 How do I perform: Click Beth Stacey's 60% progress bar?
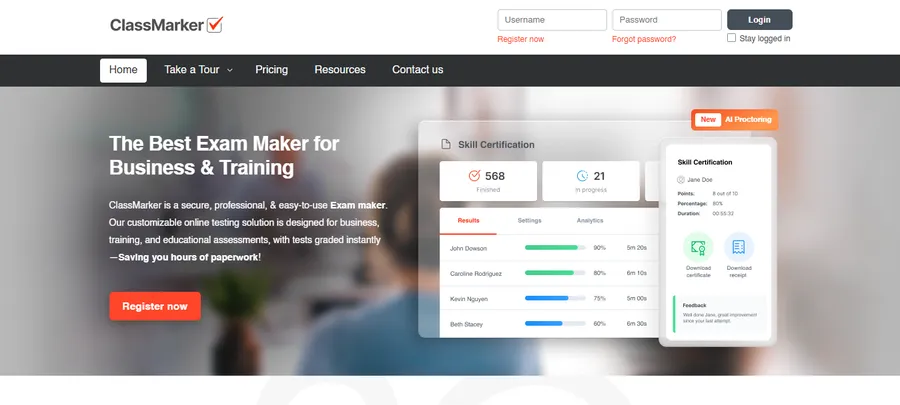point(555,324)
